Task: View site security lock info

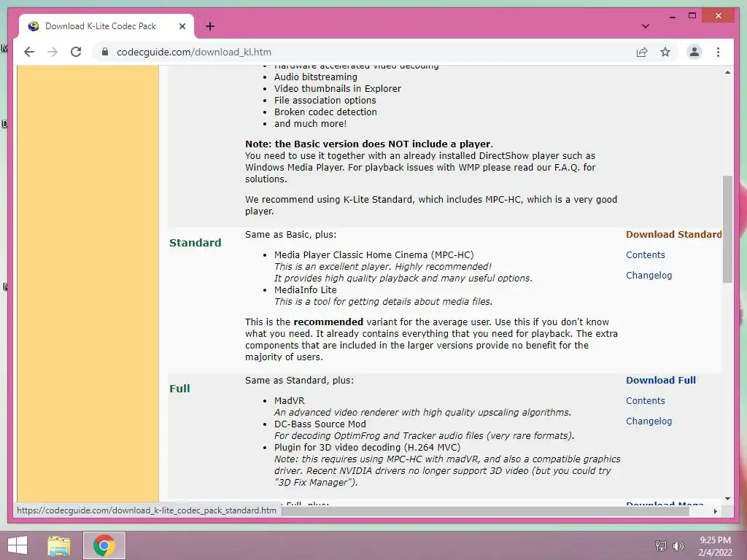Action: [x=105, y=52]
